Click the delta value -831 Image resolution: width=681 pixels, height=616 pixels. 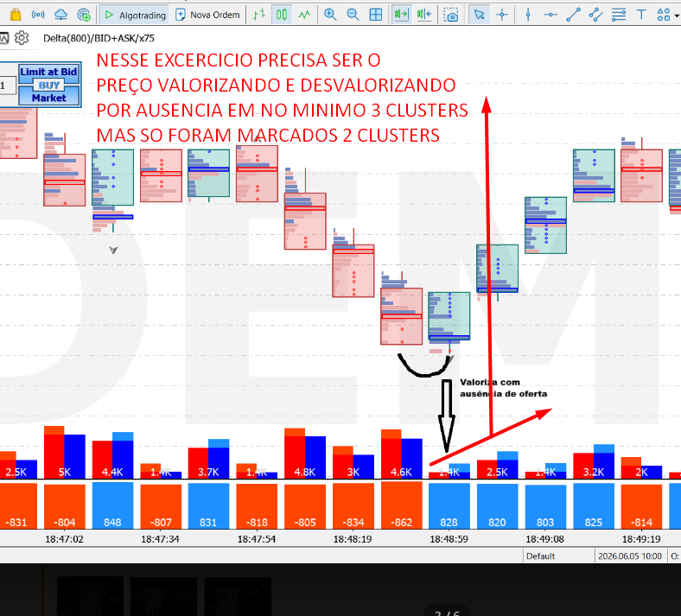tap(16, 522)
